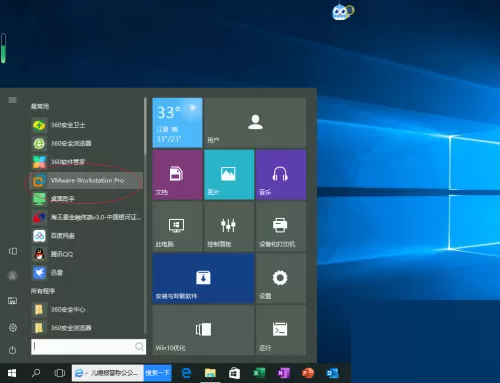Click the start menu search box
This screenshot has height=383, width=500.
pos(88,347)
